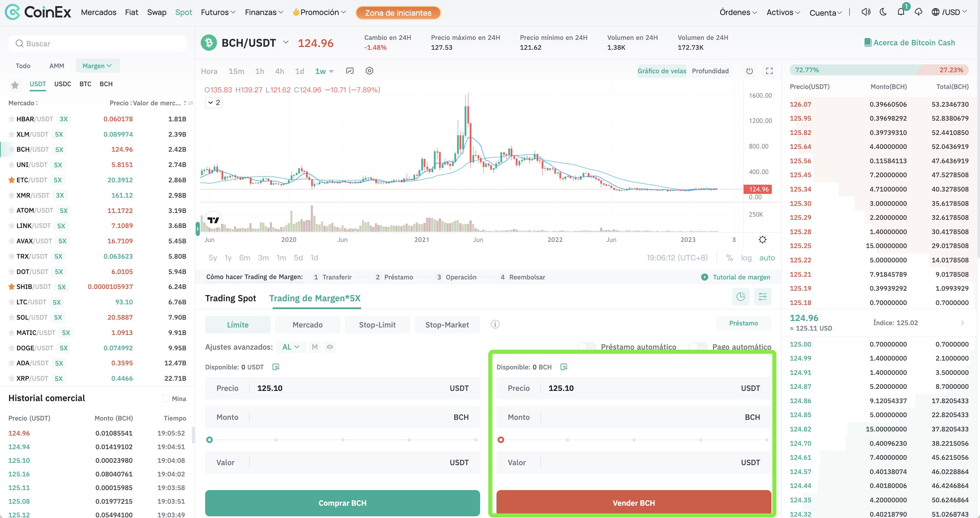This screenshot has height=518, width=980.
Task: Select the USDC market tab
Action: coord(62,84)
